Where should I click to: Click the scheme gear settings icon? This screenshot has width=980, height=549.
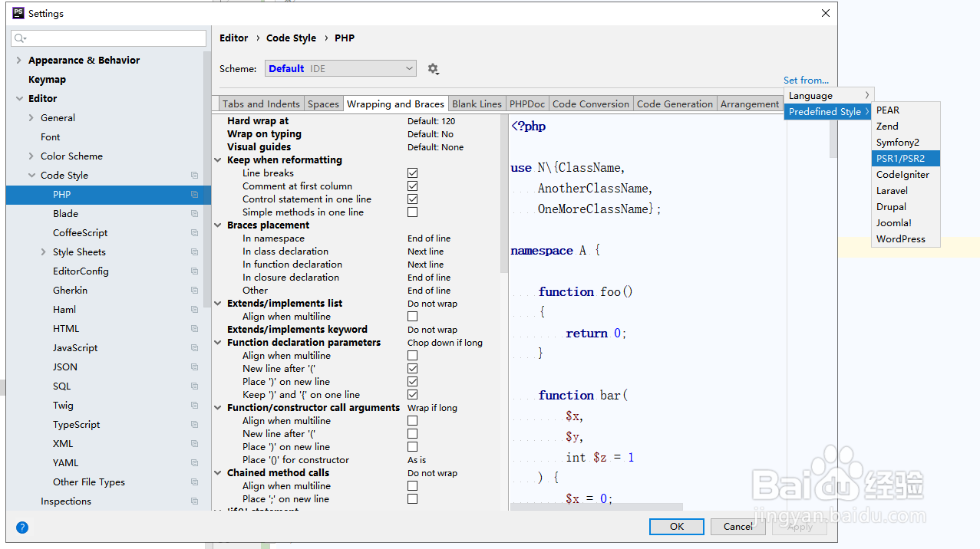(433, 69)
